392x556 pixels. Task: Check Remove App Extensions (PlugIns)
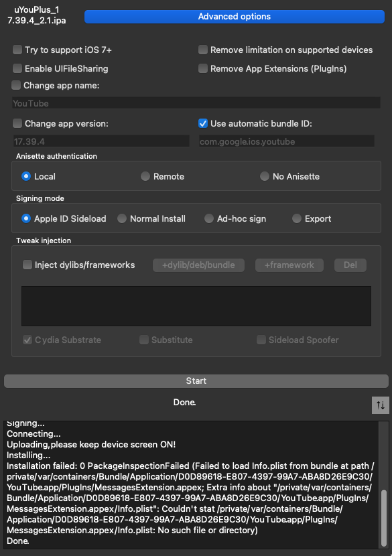pyautogui.click(x=203, y=68)
